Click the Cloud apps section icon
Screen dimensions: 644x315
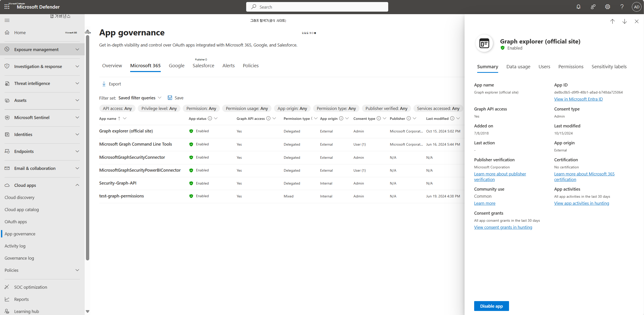[x=7, y=185]
